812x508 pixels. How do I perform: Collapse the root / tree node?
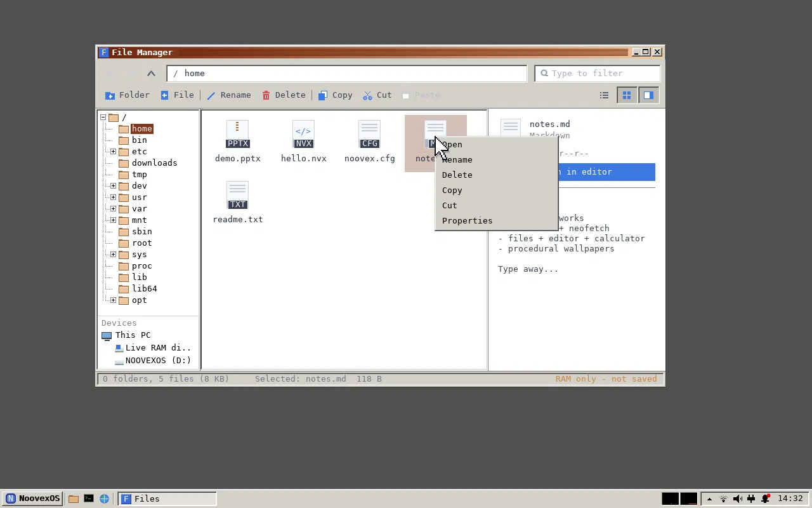coord(103,117)
